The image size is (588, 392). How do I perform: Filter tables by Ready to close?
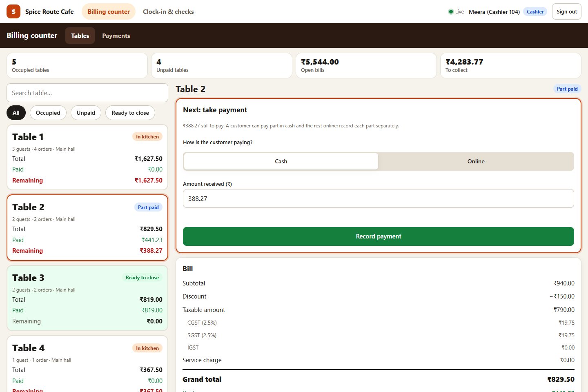(130, 113)
